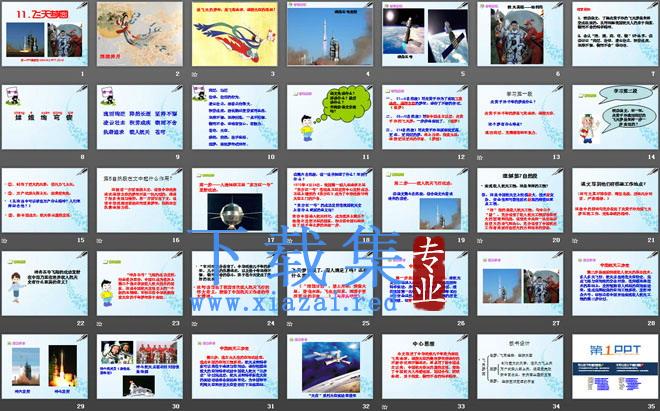Click animation star icon under slide 33
The height and width of the screenshot is (411, 660).
point(384,407)
